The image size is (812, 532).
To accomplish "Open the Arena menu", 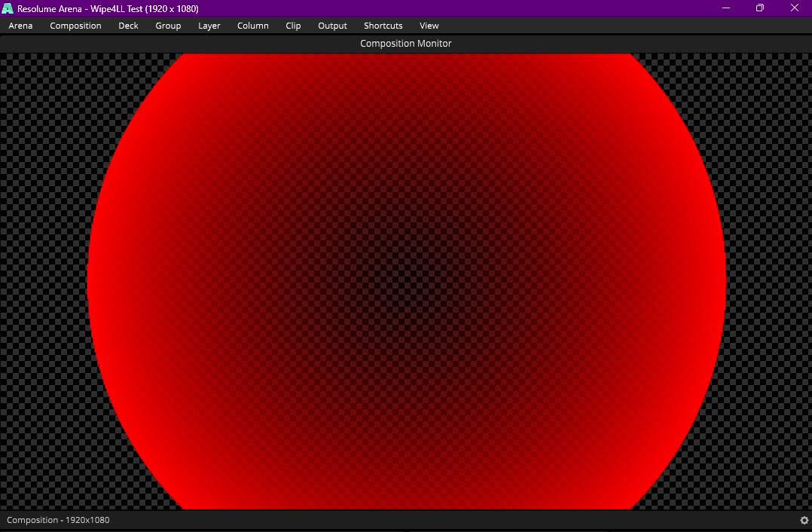I will (x=21, y=26).
